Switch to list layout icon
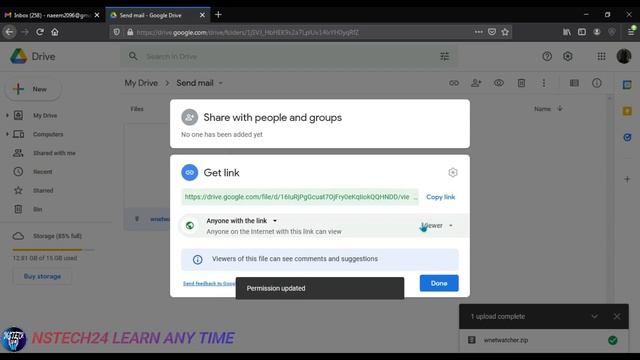640x360 pixels. tap(574, 83)
